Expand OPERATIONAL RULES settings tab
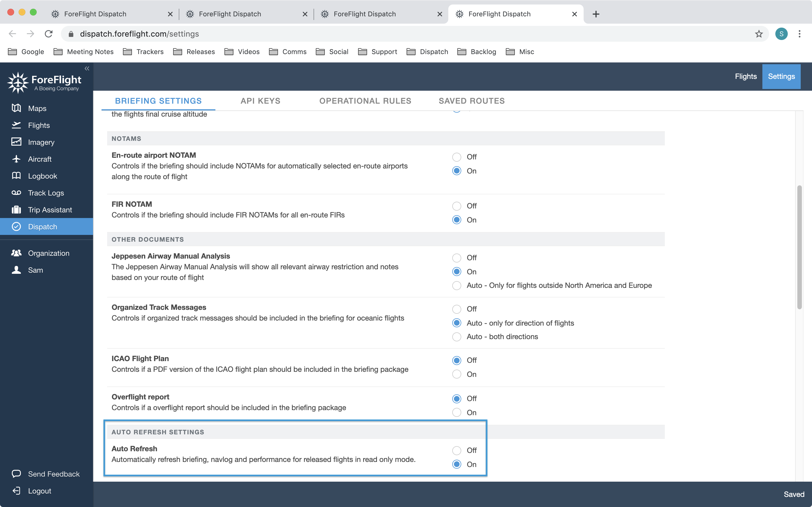This screenshot has width=812, height=507. [x=365, y=101]
